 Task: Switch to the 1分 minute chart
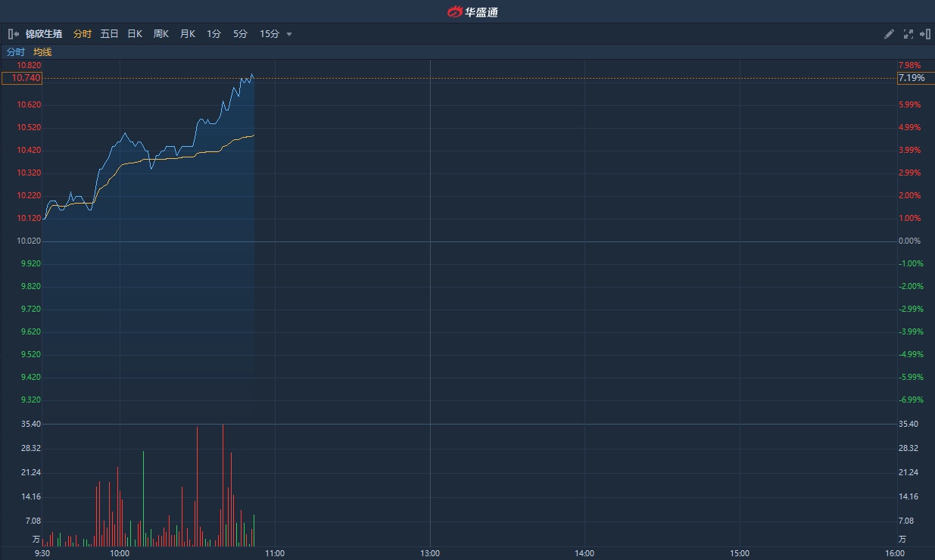[x=213, y=34]
